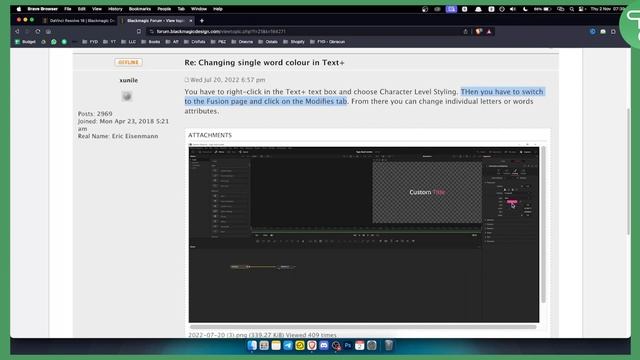Open the username xunile profile link
The height and width of the screenshot is (360, 640).
[x=129, y=80]
